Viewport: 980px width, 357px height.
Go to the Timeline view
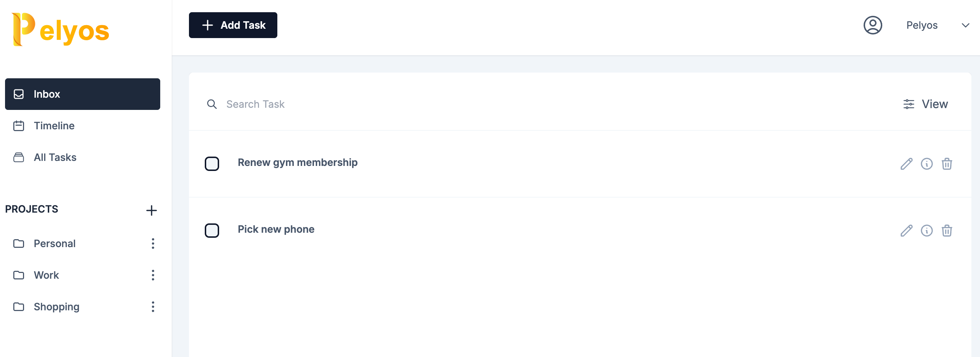(54, 126)
